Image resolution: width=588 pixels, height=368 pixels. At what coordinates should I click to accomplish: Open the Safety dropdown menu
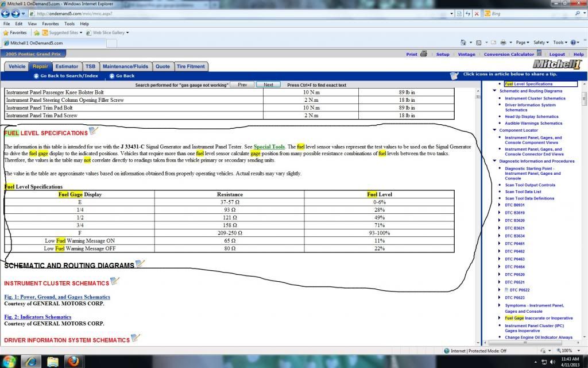pos(541,43)
